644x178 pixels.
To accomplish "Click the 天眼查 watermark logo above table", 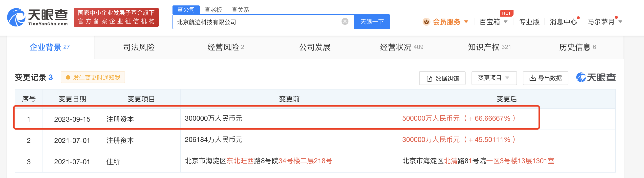I will coord(596,77).
